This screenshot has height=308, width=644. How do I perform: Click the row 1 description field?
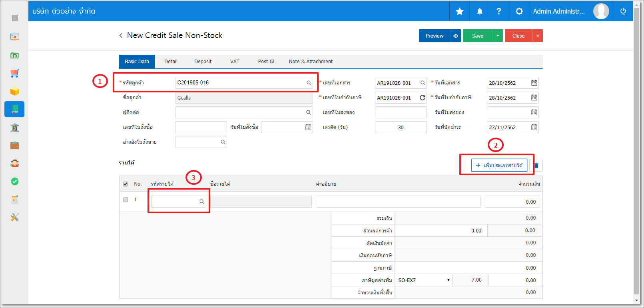pos(398,202)
